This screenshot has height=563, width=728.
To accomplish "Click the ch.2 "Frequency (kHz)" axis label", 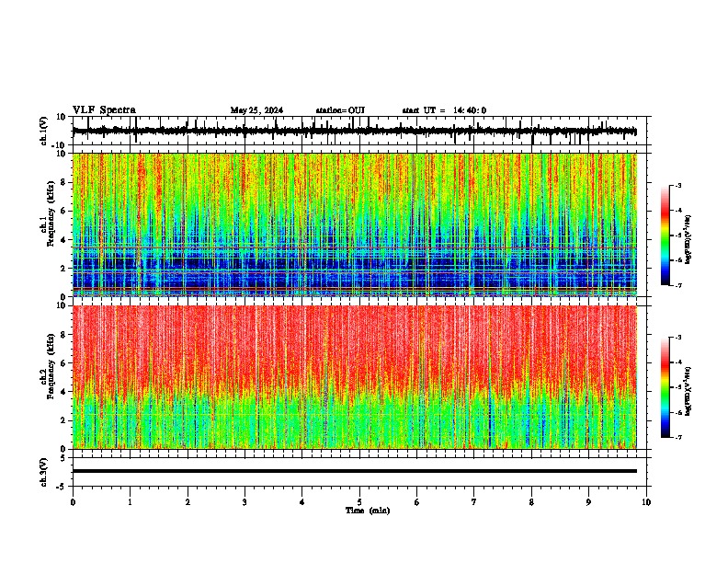I will 51,366.
